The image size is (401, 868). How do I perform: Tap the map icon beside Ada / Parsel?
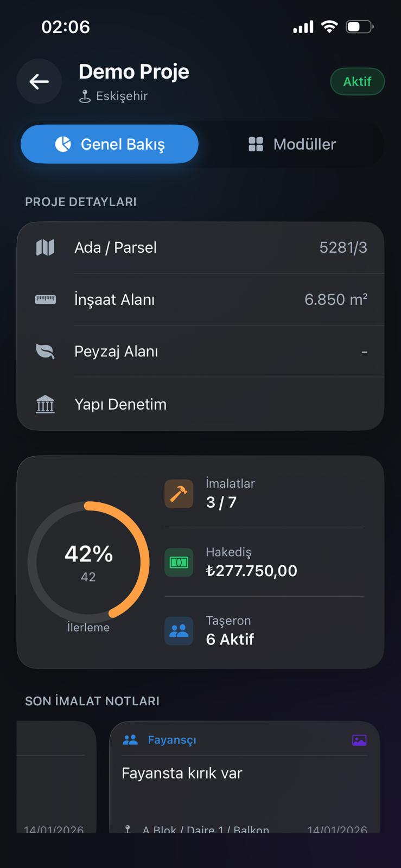[x=45, y=247]
